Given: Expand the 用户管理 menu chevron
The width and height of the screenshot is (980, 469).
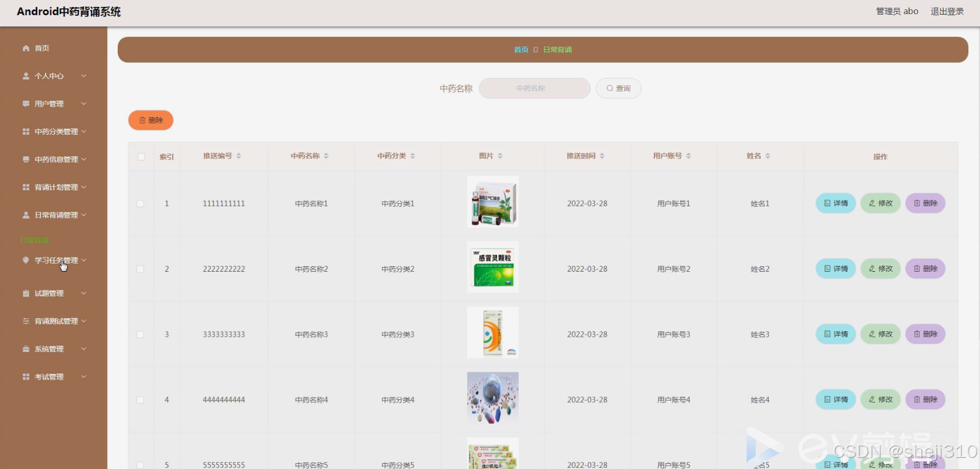Looking at the screenshot, I should [84, 104].
